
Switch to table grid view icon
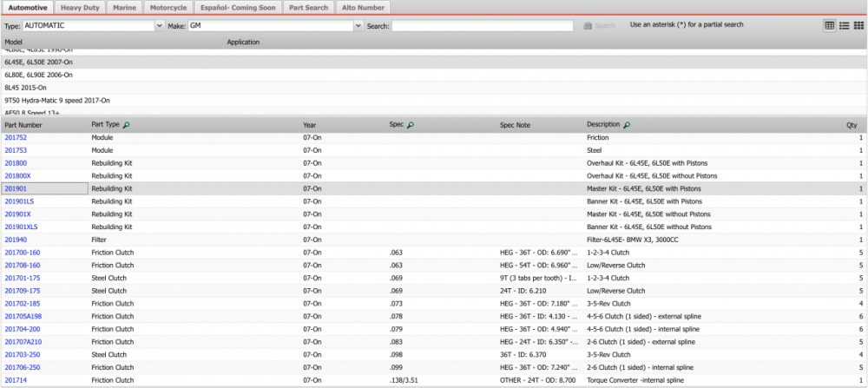pyautogui.click(x=829, y=26)
